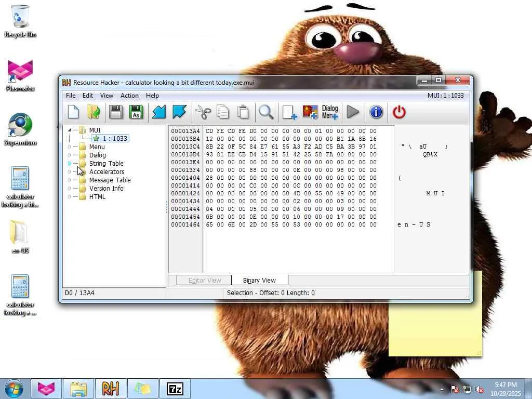Select the String Table folder label
The width and height of the screenshot is (532, 399).
[106, 163]
